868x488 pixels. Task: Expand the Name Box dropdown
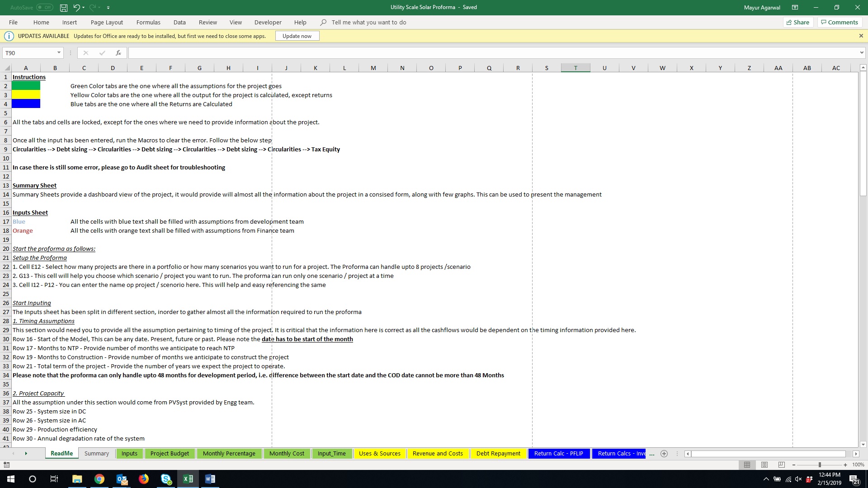tap(59, 53)
